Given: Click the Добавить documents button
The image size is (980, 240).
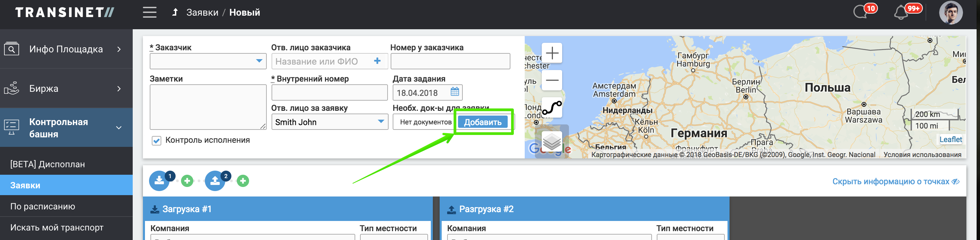Looking at the screenshot, I should coord(483,122).
